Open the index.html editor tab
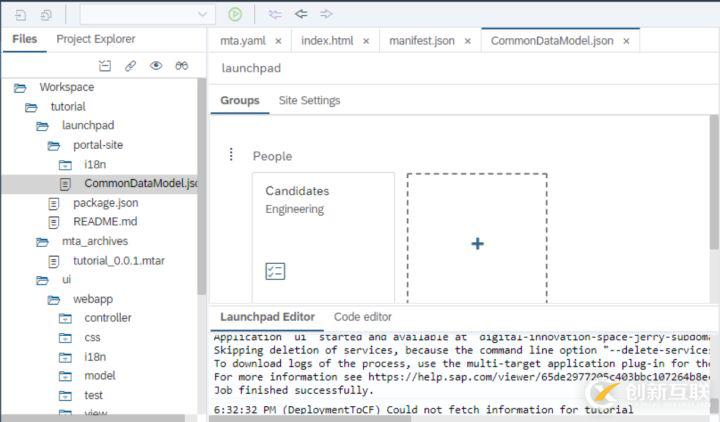 [327, 41]
